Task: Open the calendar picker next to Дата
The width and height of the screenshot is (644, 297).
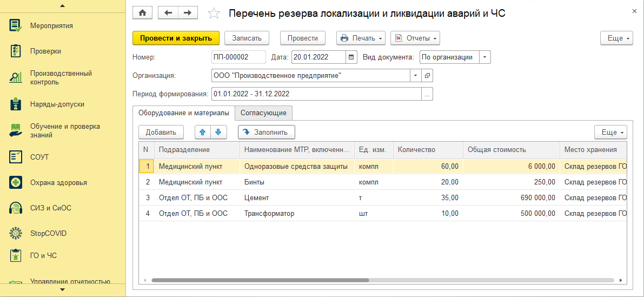Action: pos(351,57)
